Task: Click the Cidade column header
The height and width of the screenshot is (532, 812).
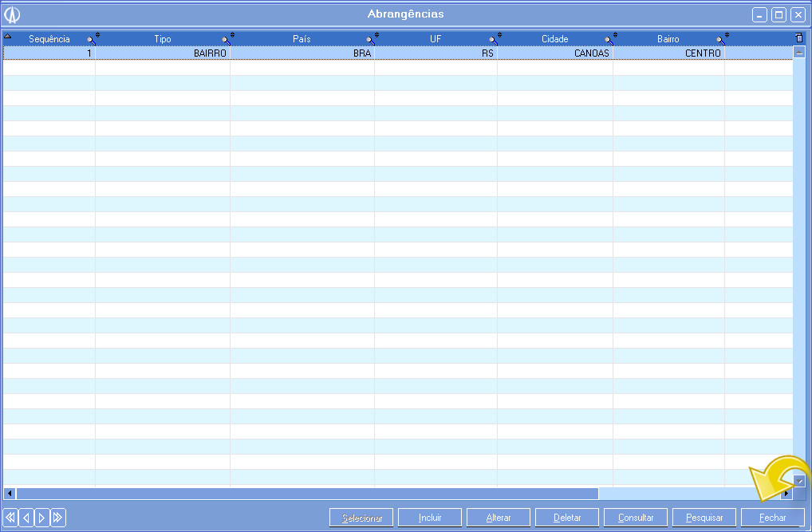Action: [554, 39]
